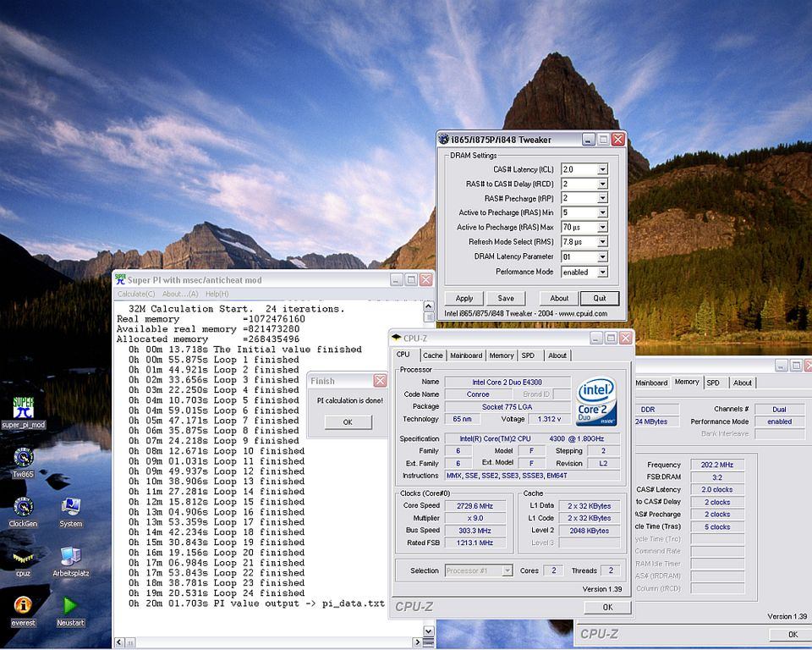Image resolution: width=812 pixels, height=650 pixels.
Task: Open the Processor #1 selection dropdown
Action: [x=507, y=570]
